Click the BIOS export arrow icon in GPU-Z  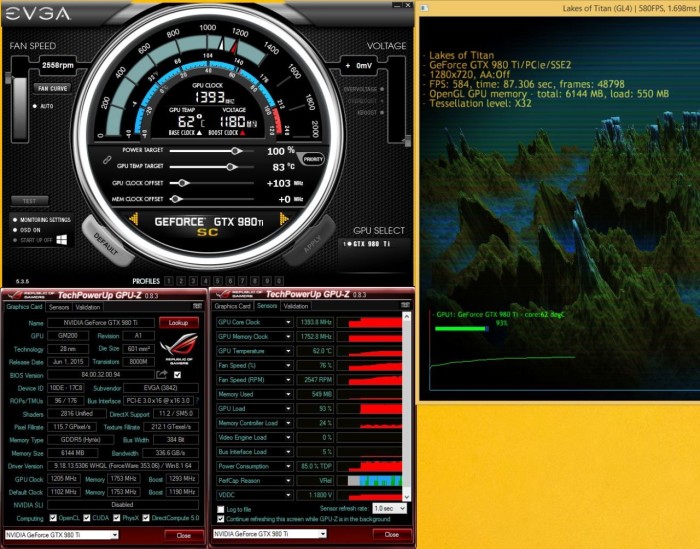point(162,374)
